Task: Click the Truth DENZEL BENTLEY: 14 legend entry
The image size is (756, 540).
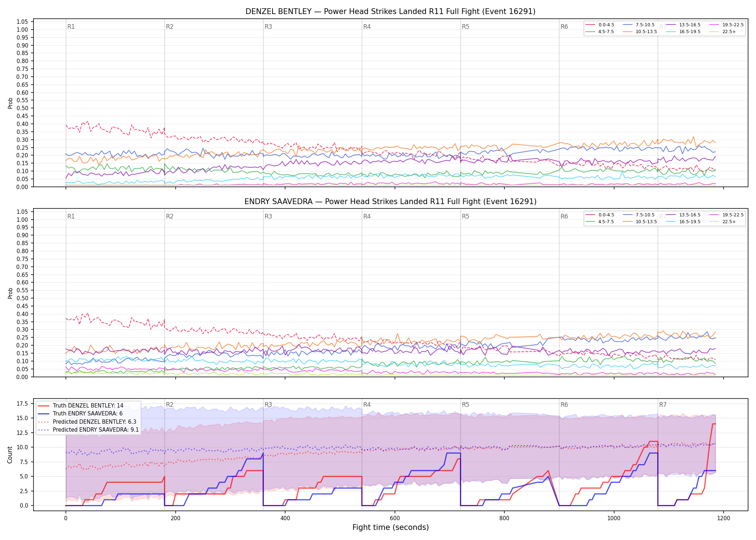Action: point(81,406)
